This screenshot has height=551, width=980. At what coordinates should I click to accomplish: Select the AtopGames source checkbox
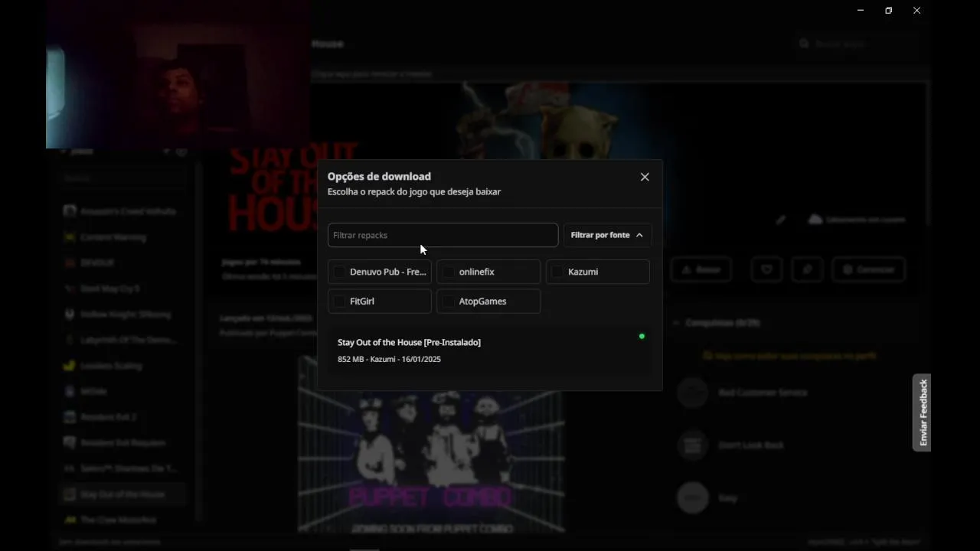click(x=449, y=302)
